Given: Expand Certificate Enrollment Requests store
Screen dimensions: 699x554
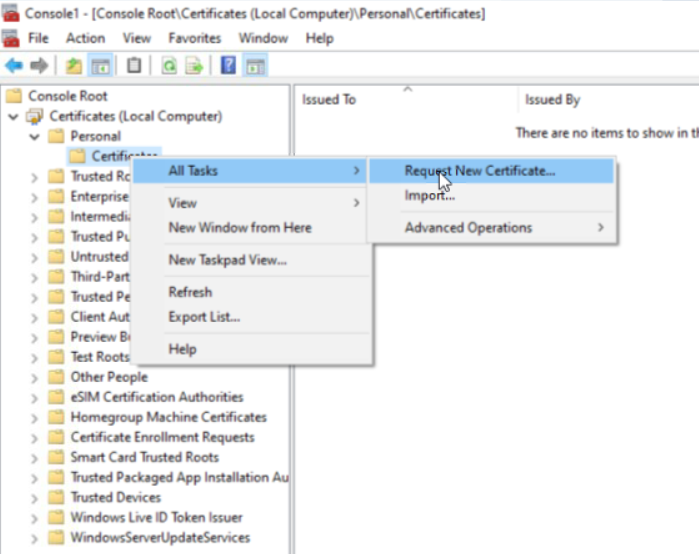Looking at the screenshot, I should [34, 438].
